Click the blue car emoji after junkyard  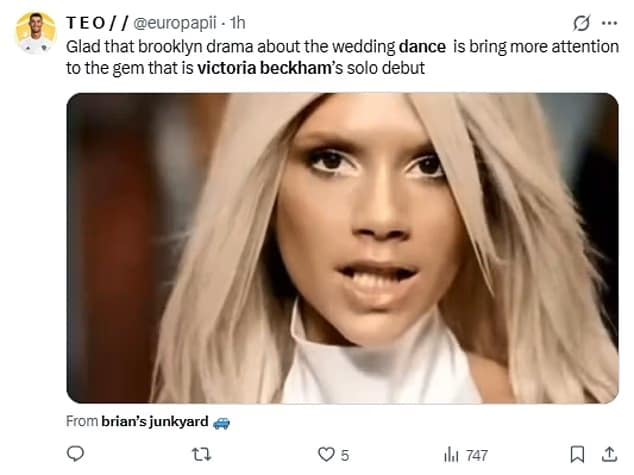click(222, 421)
